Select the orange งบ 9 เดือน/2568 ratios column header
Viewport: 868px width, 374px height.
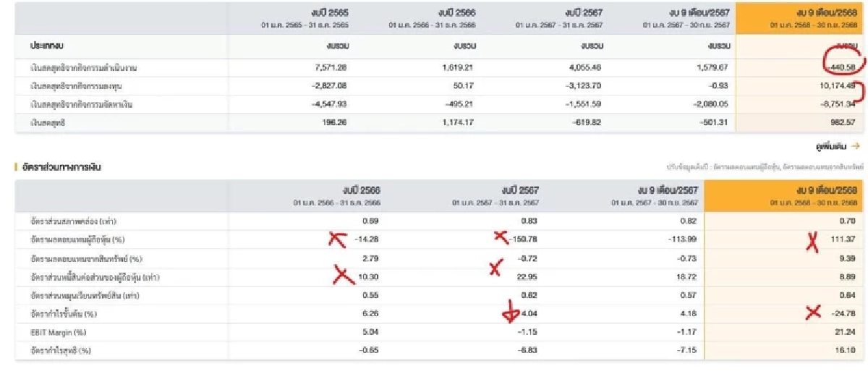(783, 195)
